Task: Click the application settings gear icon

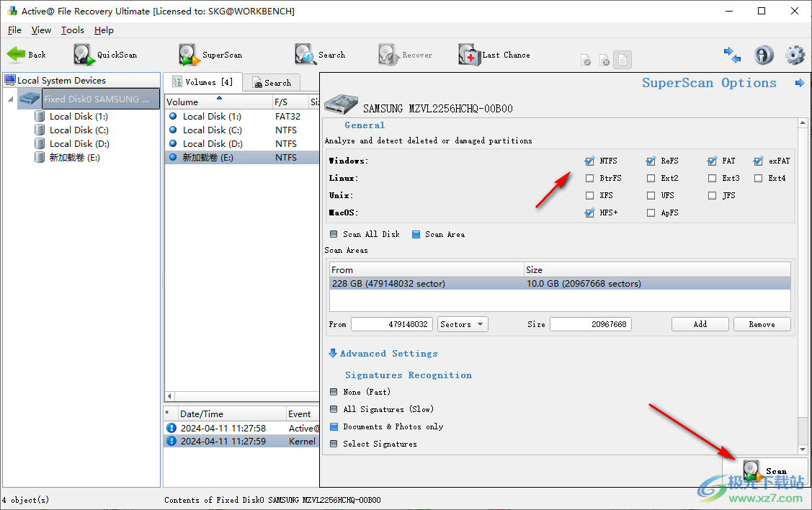Action: [x=795, y=55]
